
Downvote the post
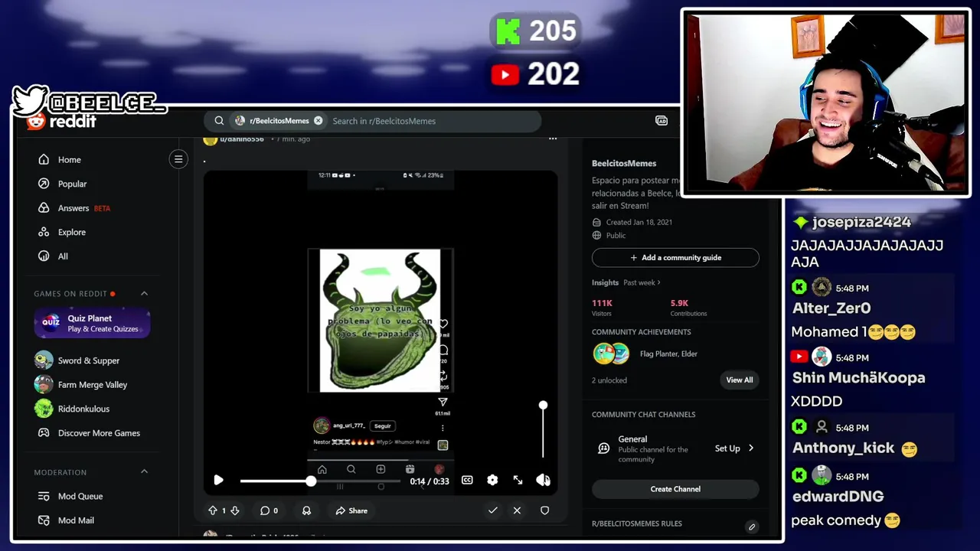pyautogui.click(x=235, y=510)
